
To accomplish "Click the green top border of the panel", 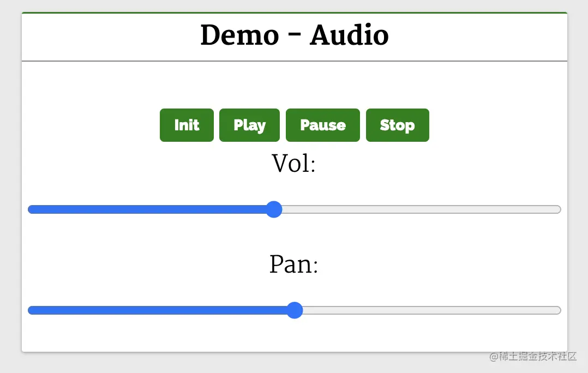I will (x=295, y=13).
